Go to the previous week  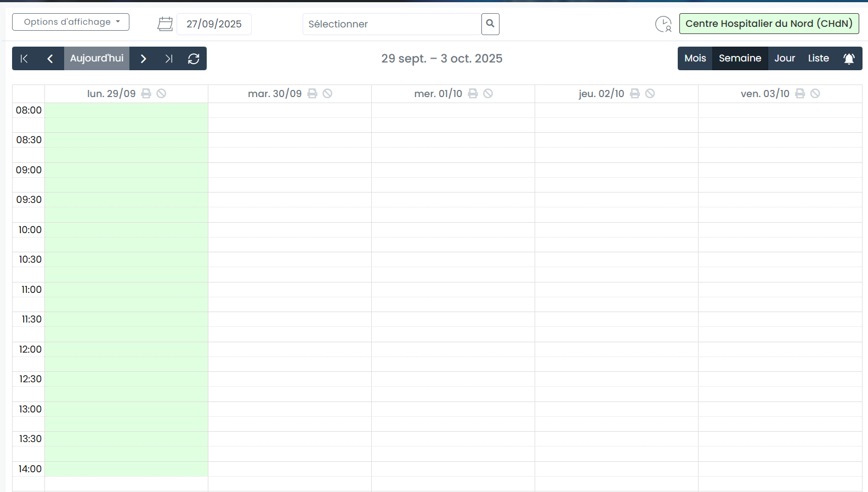click(50, 59)
